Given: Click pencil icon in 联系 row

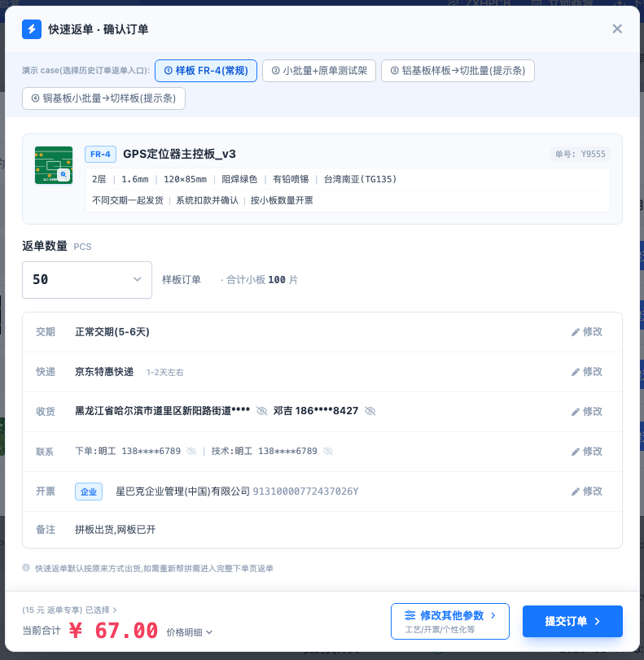Looking at the screenshot, I should pos(576,452).
